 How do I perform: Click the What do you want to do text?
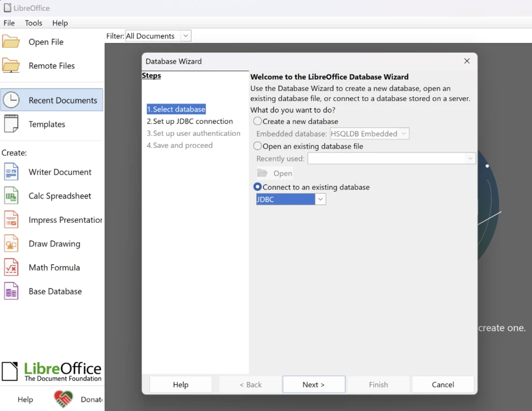coord(293,110)
